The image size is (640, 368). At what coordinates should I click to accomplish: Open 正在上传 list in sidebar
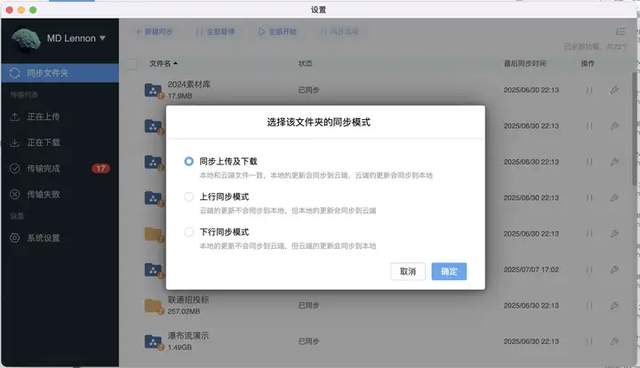60,117
